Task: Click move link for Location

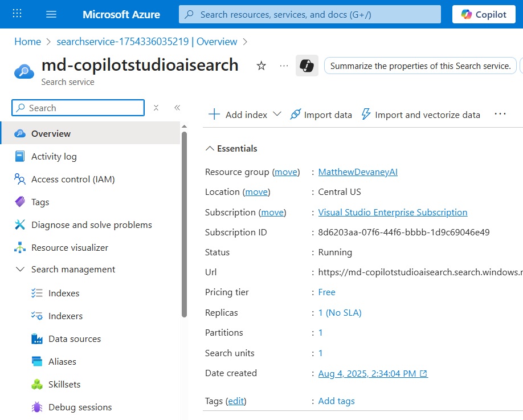Action: tap(256, 192)
